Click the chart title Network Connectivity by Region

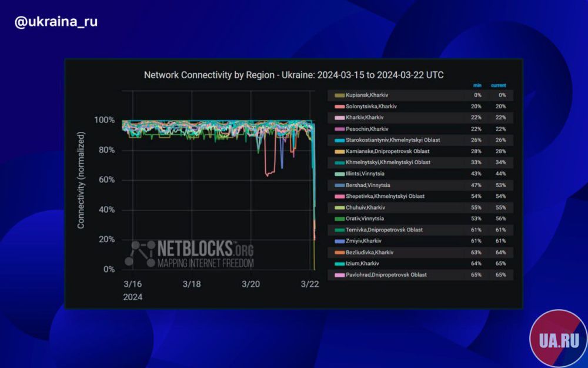click(293, 75)
